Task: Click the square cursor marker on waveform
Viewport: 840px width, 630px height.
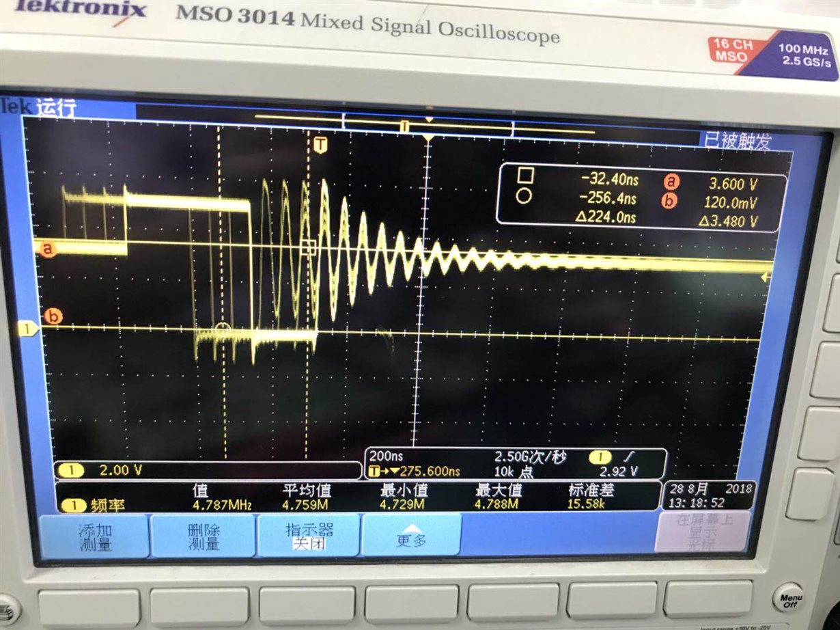Action: point(308,248)
